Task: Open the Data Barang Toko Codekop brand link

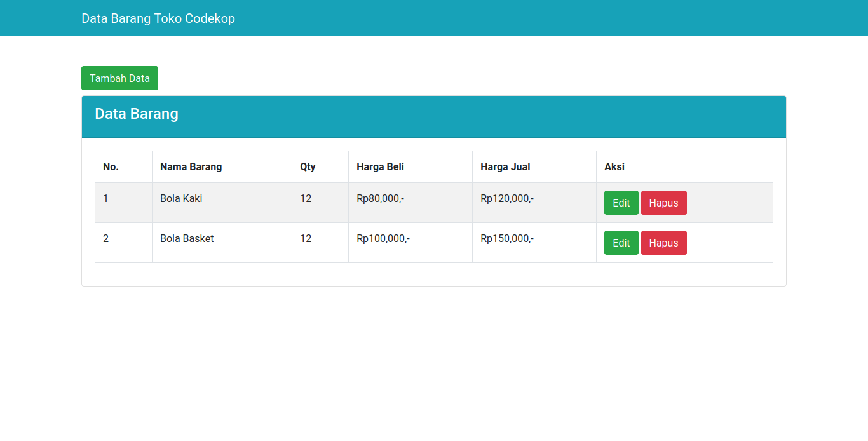Action: (158, 18)
